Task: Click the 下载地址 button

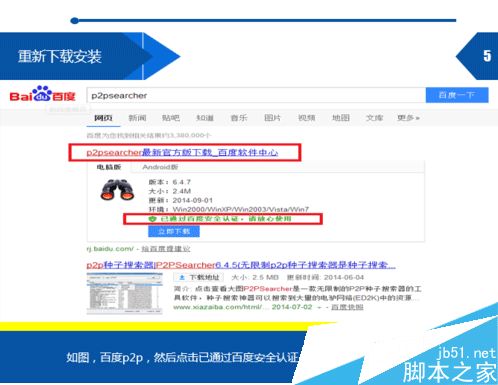Action: coord(199,277)
